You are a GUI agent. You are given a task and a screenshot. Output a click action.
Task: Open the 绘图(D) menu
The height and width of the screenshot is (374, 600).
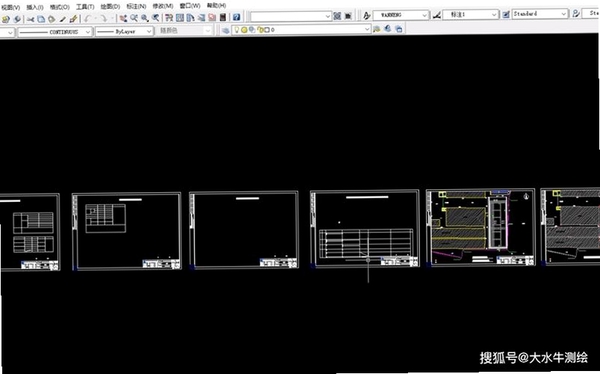(x=110, y=7)
